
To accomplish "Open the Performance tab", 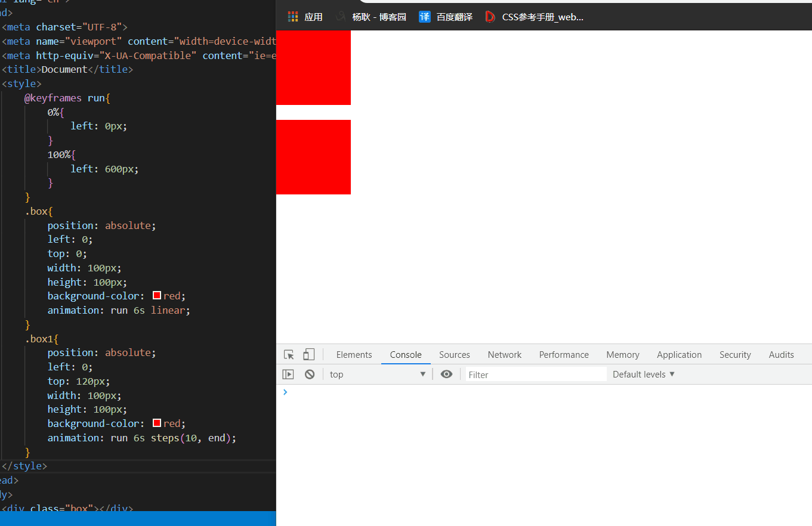I will pos(564,355).
